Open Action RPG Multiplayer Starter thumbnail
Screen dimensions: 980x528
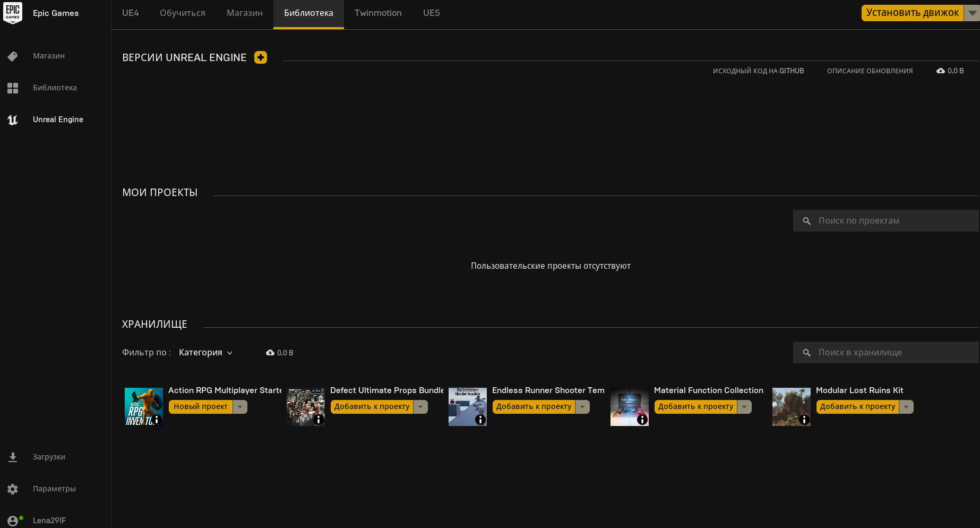tap(144, 407)
